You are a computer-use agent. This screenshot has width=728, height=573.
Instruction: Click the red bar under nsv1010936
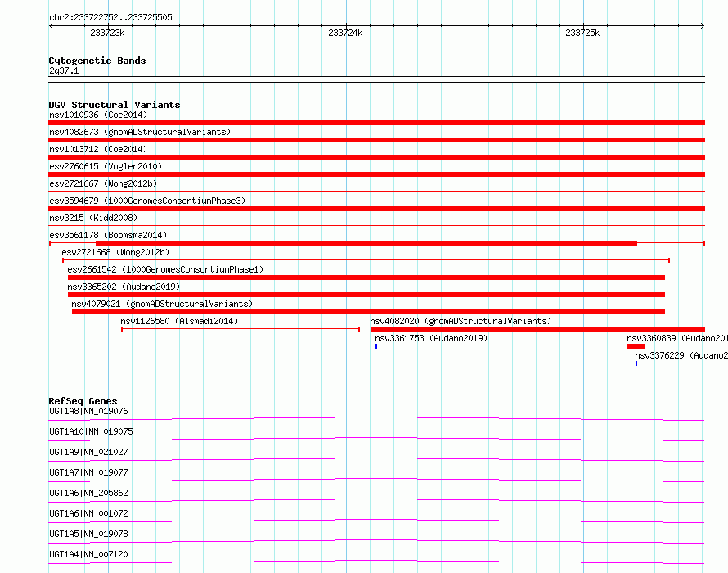[376, 123]
